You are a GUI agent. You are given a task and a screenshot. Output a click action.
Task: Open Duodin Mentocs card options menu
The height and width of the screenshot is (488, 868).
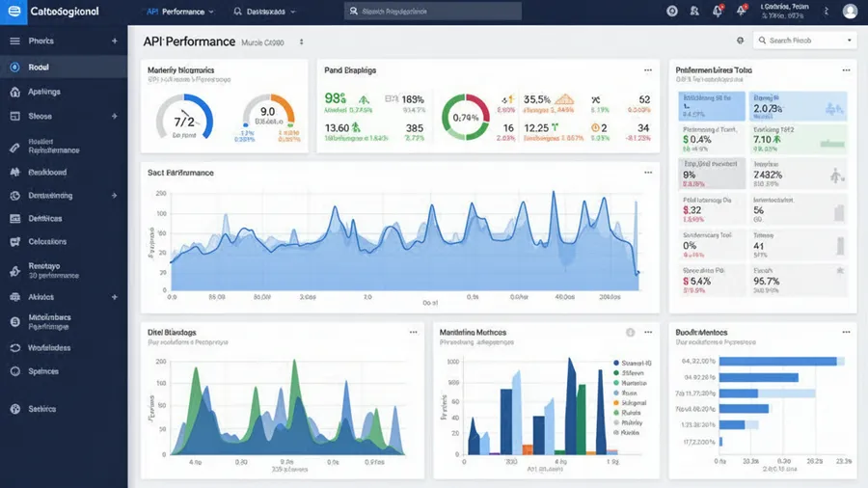click(846, 333)
